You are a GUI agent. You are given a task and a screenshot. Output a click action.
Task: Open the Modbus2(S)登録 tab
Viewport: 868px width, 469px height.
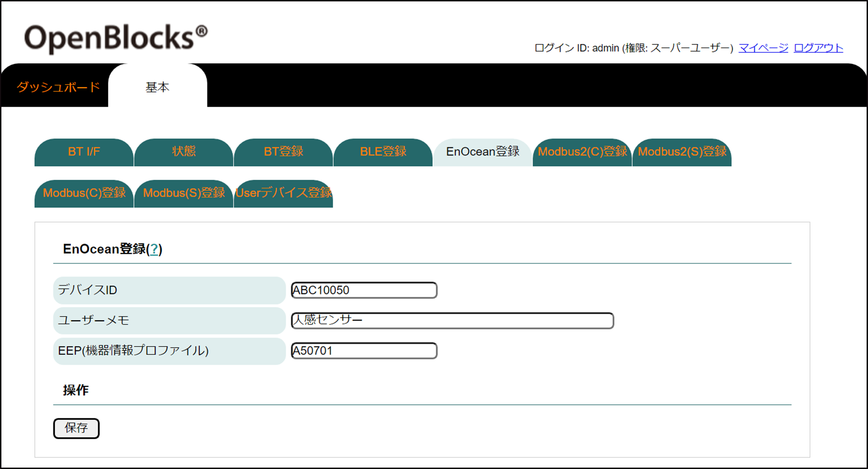pyautogui.click(x=682, y=152)
